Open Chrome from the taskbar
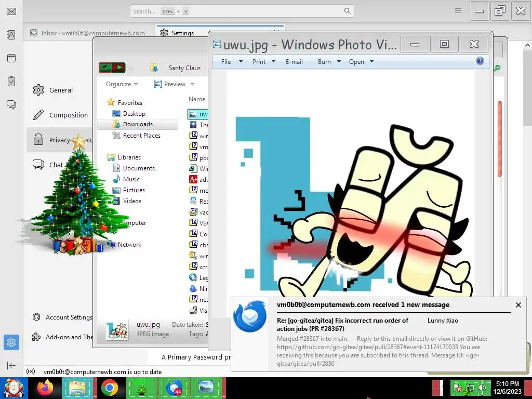This screenshot has width=532, height=399. coord(109,388)
